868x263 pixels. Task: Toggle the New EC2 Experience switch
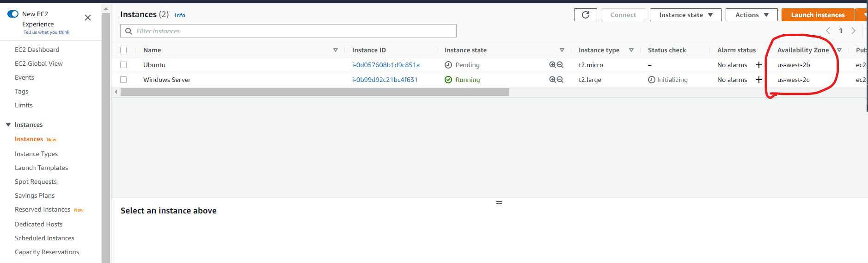(13, 14)
